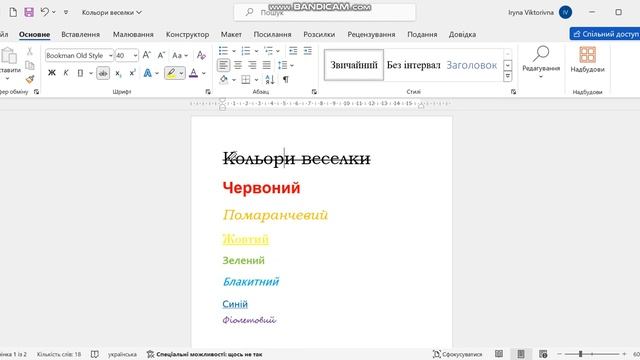Apply the Звичайний style
640x360 pixels.
click(354, 65)
